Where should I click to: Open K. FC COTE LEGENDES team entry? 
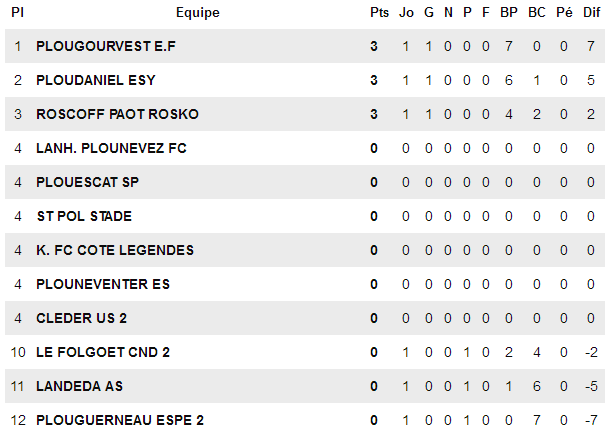click(x=115, y=250)
